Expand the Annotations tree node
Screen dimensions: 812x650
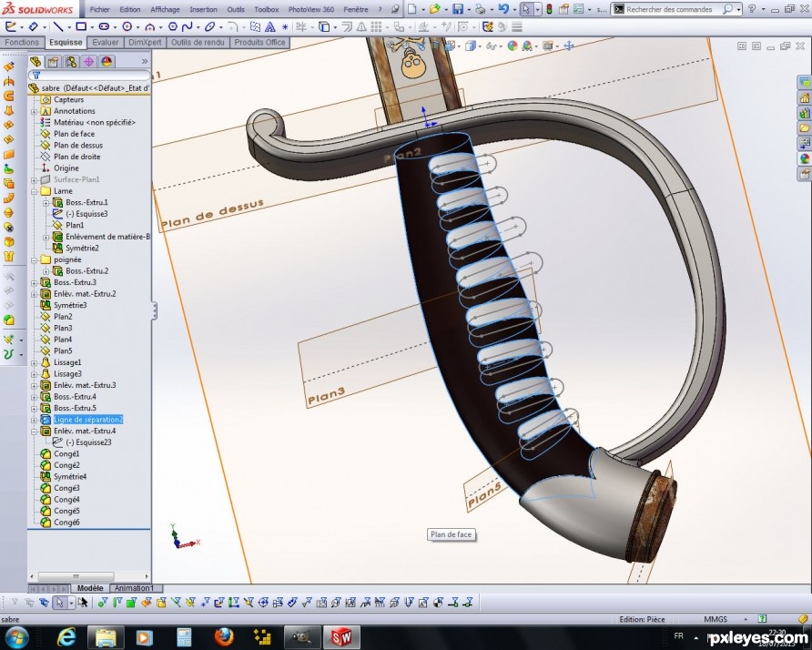[x=35, y=111]
